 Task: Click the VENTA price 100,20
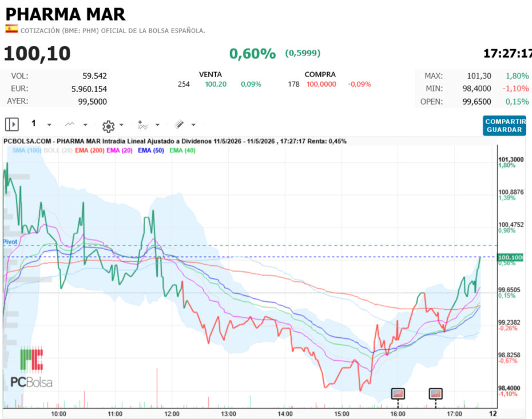[216, 85]
